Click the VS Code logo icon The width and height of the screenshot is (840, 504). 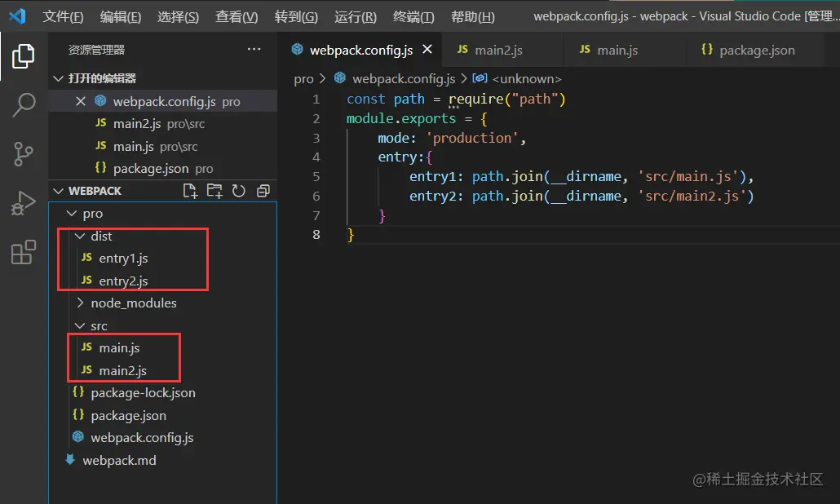coord(17,16)
